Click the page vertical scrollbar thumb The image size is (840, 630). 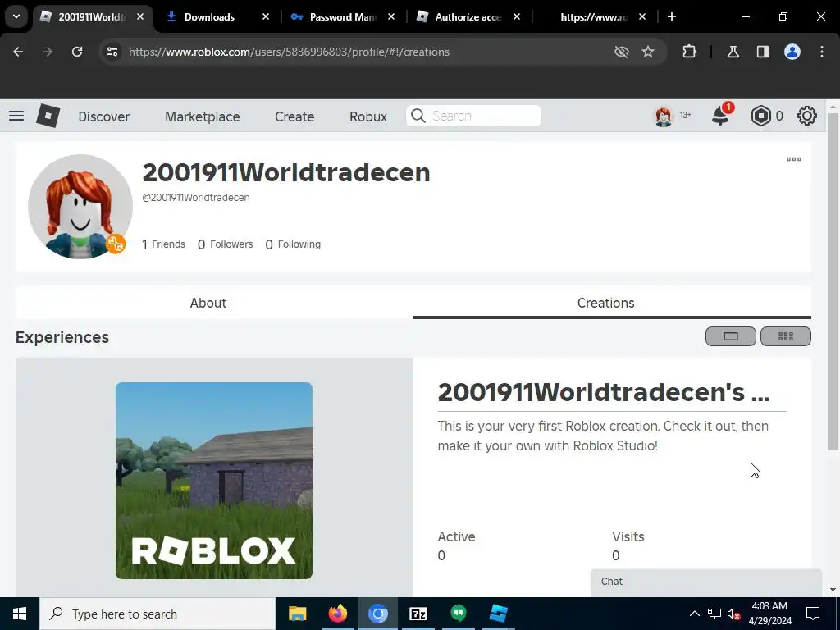[833, 281]
